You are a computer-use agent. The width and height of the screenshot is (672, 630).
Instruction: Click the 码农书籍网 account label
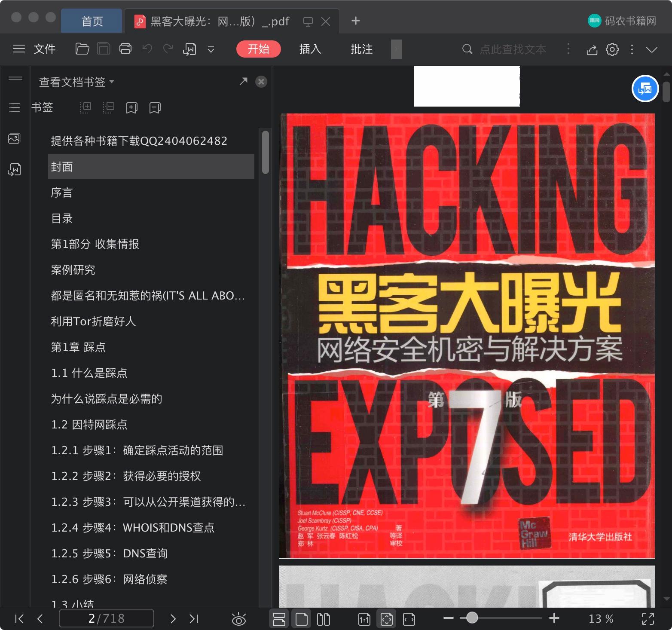pyautogui.click(x=630, y=21)
